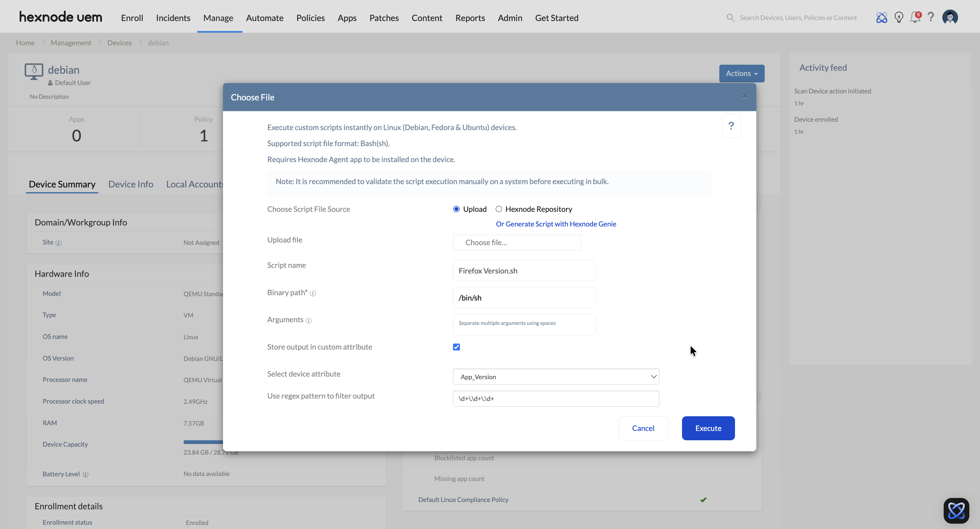Click the compliance policy green checkmark
This screenshot has width=980, height=529.
703,500
